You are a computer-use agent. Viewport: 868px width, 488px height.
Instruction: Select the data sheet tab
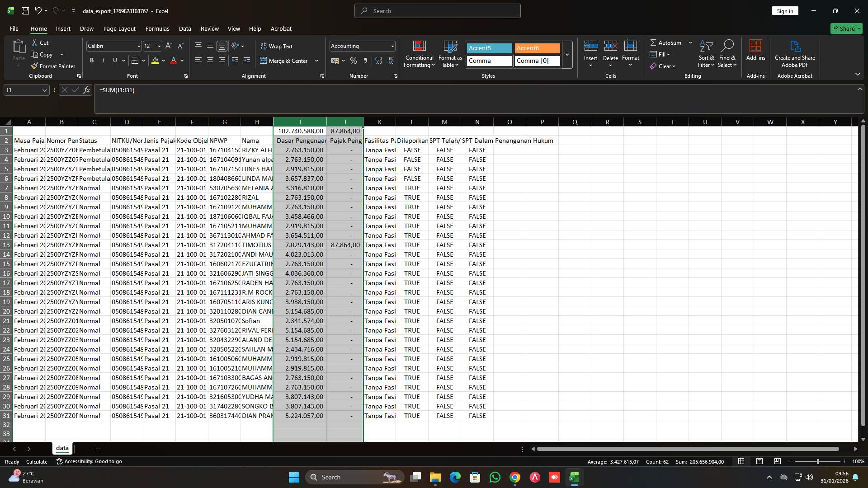point(62,448)
